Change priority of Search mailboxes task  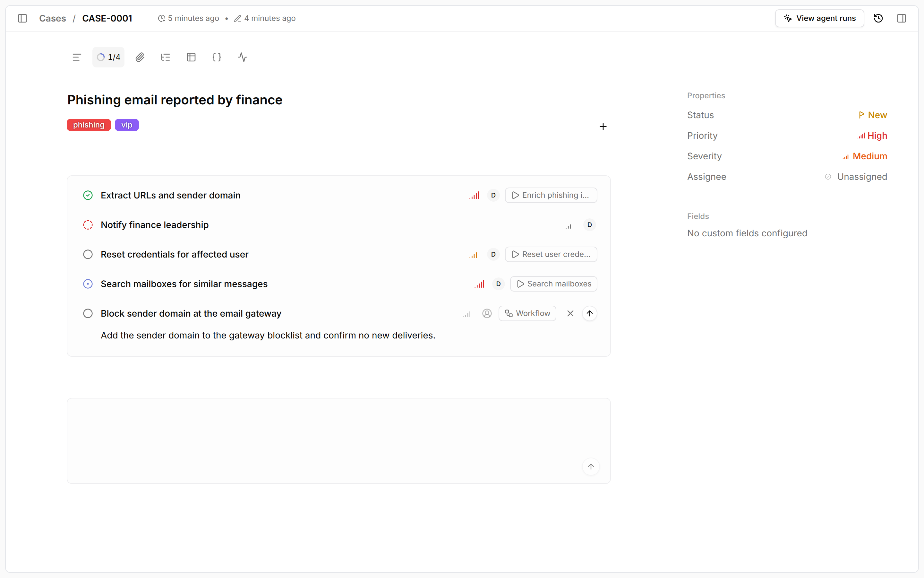point(480,284)
